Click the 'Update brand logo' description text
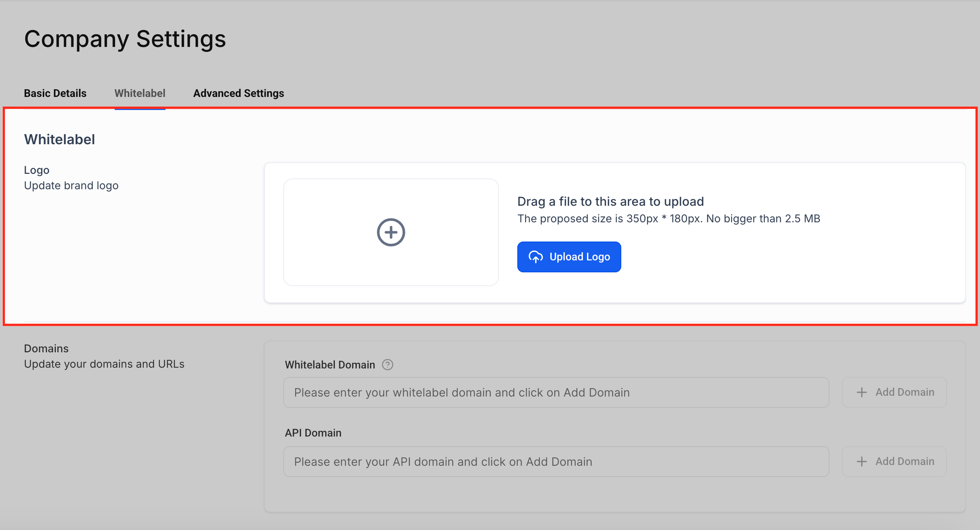The image size is (980, 530). 71,185
